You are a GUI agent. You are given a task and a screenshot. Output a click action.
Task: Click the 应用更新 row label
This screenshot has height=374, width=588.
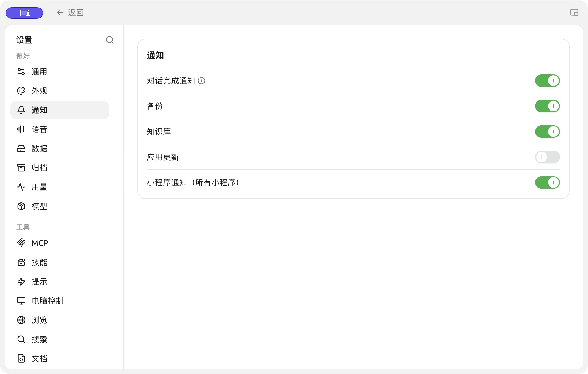click(x=163, y=157)
